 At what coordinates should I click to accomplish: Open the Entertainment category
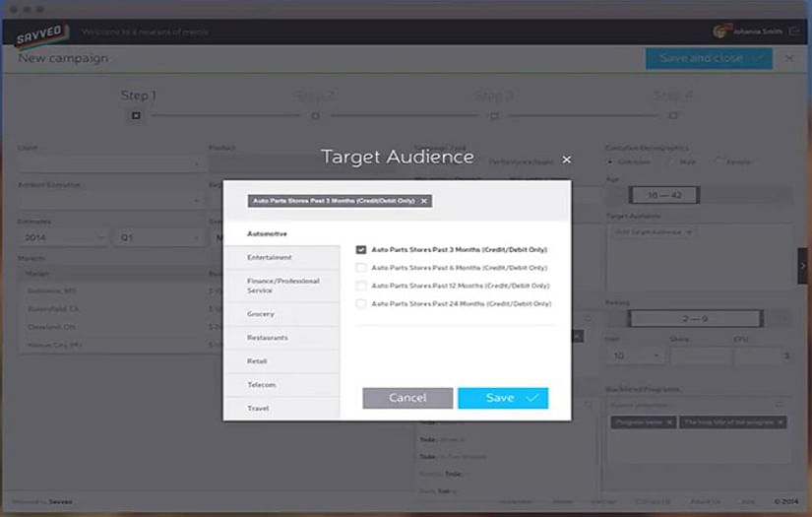point(270,258)
